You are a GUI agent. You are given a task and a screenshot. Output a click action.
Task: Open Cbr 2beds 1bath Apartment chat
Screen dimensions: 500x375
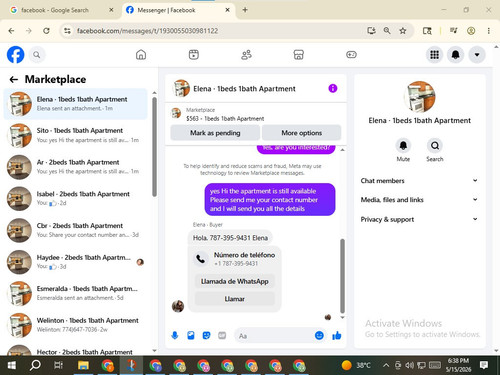(x=76, y=230)
